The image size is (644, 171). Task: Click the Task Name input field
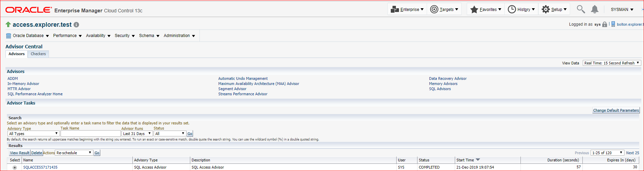90,134
